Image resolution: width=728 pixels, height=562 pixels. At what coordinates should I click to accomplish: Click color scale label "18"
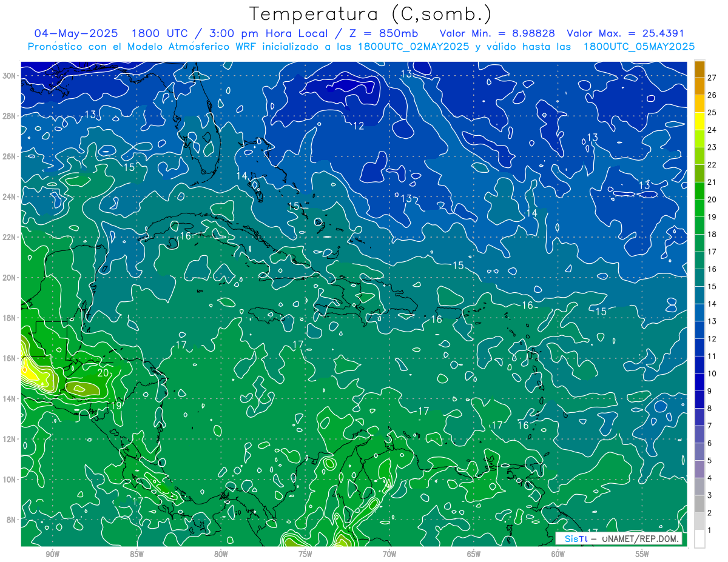(712, 234)
